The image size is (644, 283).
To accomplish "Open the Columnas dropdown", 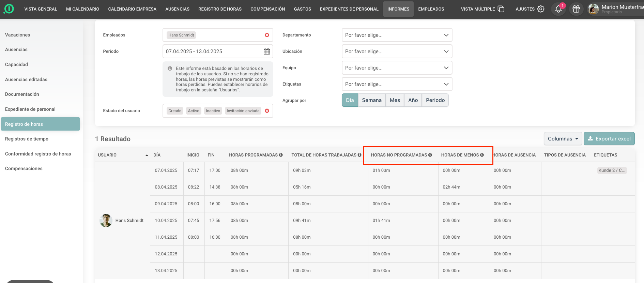I will pyautogui.click(x=563, y=139).
